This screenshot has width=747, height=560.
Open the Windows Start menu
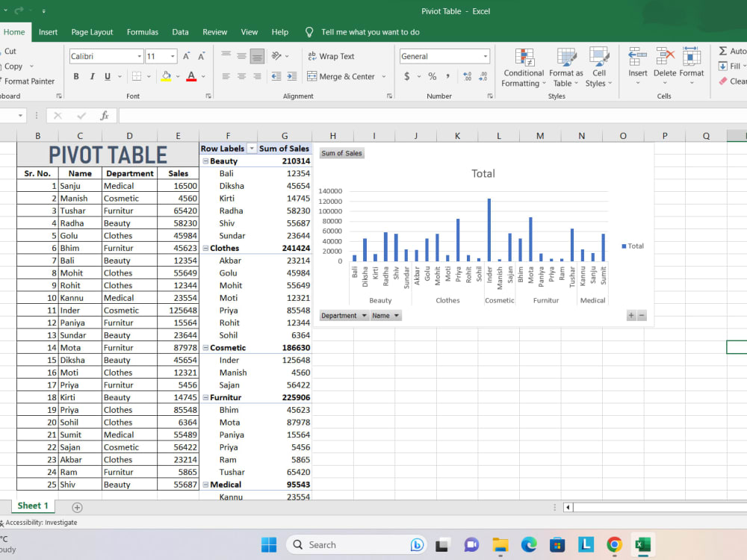269,544
